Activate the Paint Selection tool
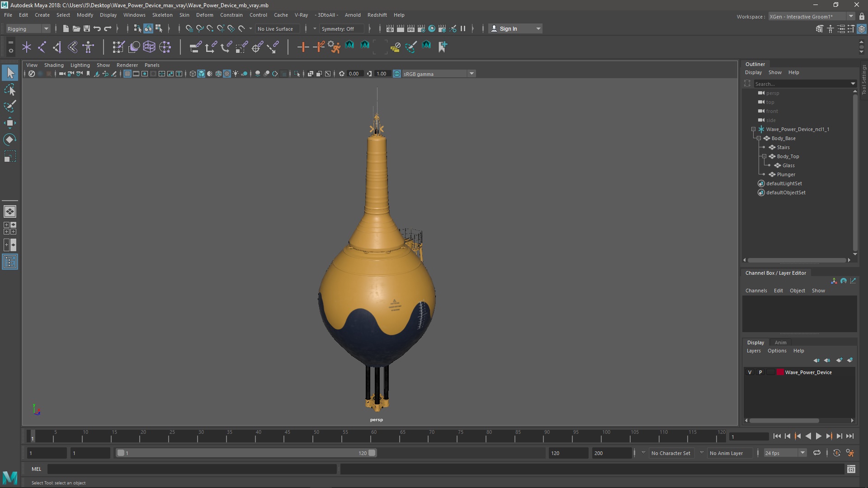 (x=10, y=107)
